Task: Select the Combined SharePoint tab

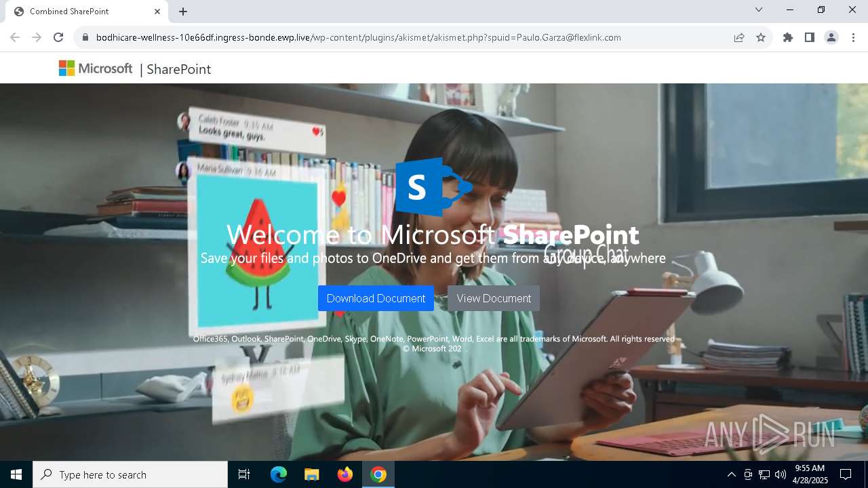Action: pos(85,12)
